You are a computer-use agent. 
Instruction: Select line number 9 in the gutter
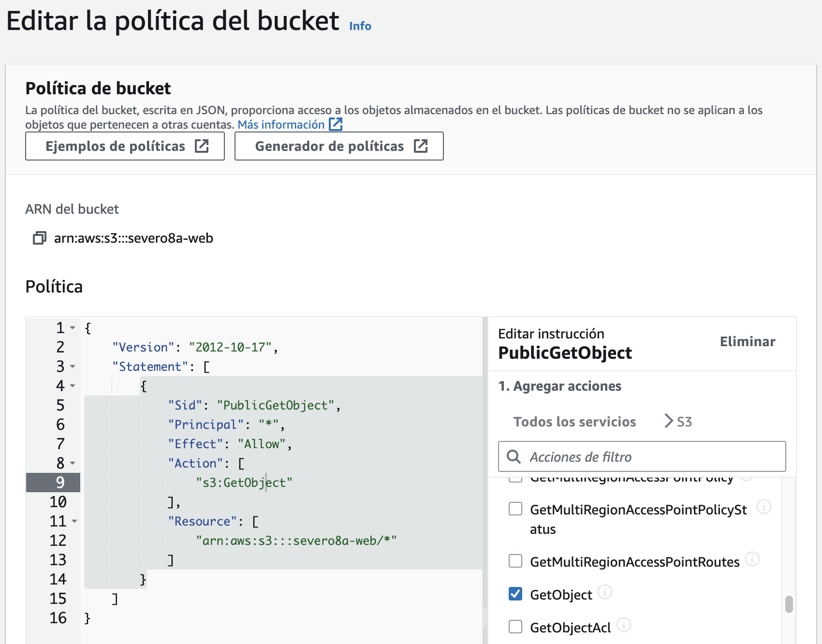[60, 483]
